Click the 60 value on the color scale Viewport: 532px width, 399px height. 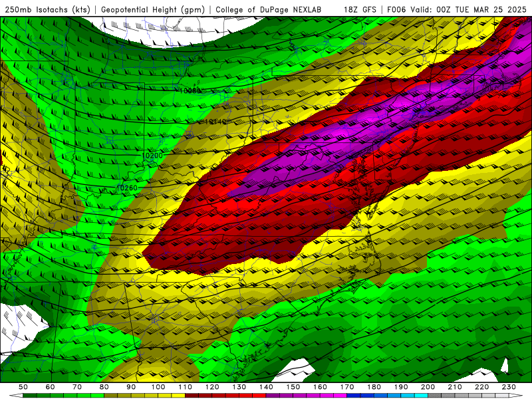(x=51, y=387)
